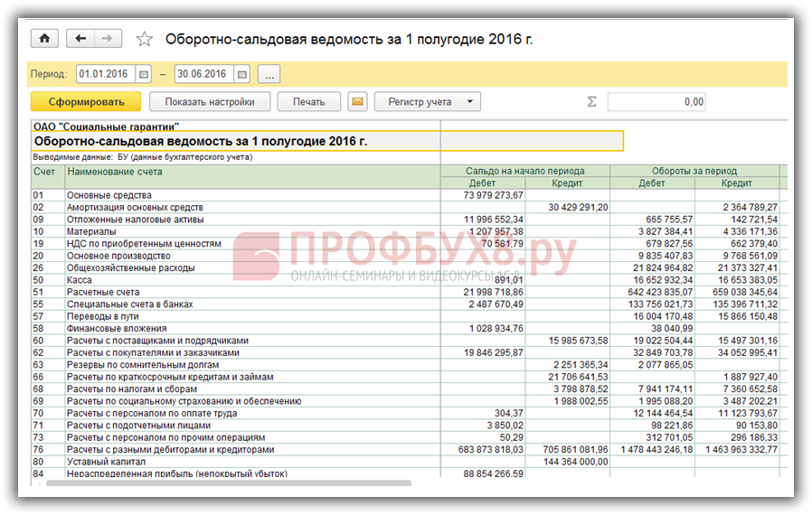Click credit value 21 706 641,53
This screenshot has height=515, width=812.
coord(578,377)
